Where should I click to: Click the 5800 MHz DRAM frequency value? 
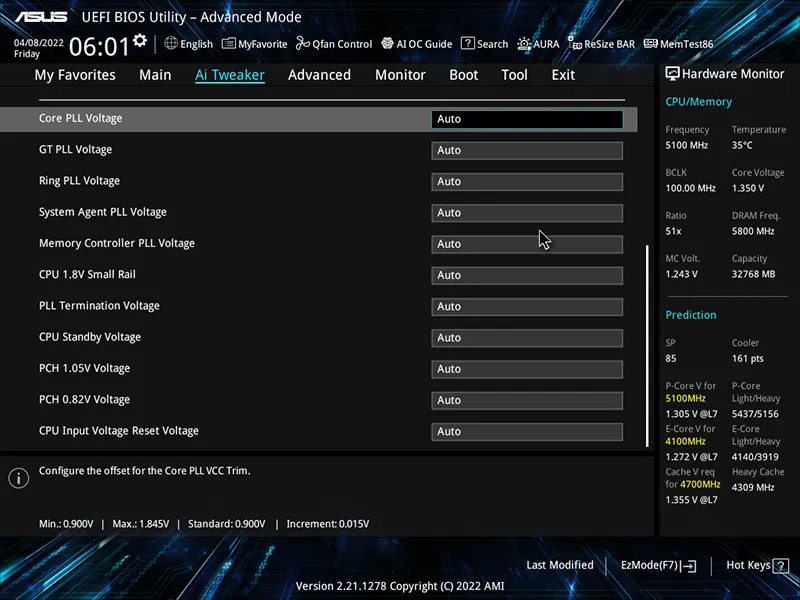[x=753, y=231]
